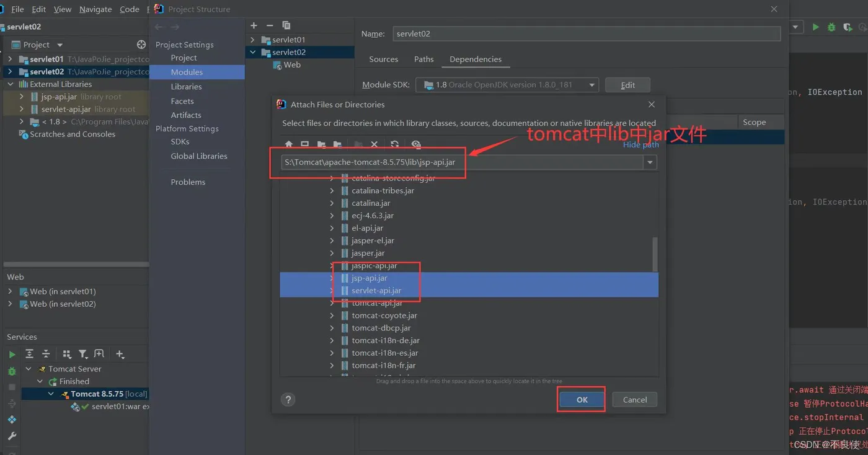Click the Edit button beside Module SDK
Viewport: 868px width, 455px height.
click(627, 85)
